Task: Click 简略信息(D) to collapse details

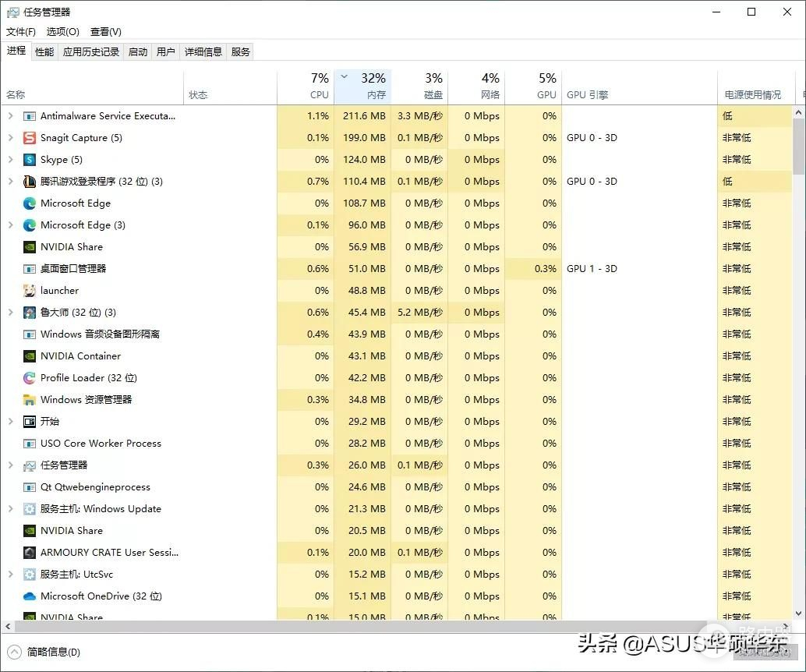Action: click(53, 652)
